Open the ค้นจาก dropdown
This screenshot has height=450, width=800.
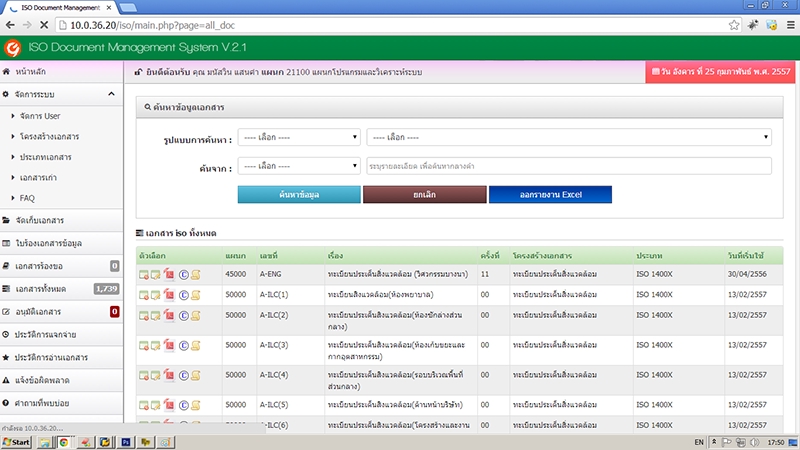299,166
